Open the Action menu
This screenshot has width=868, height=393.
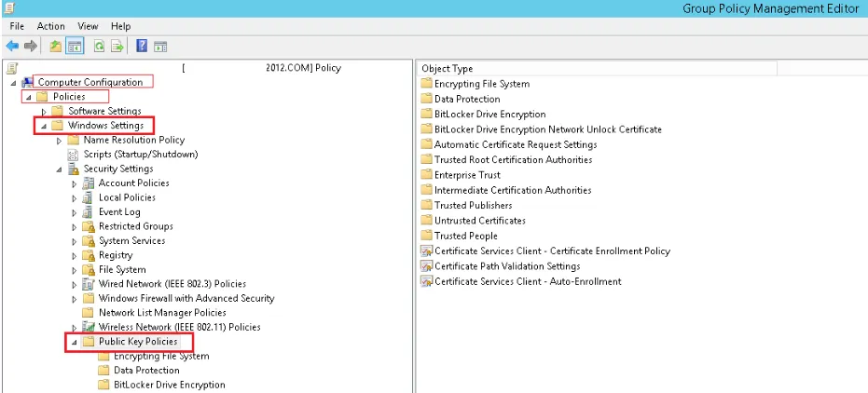pyautogui.click(x=51, y=26)
